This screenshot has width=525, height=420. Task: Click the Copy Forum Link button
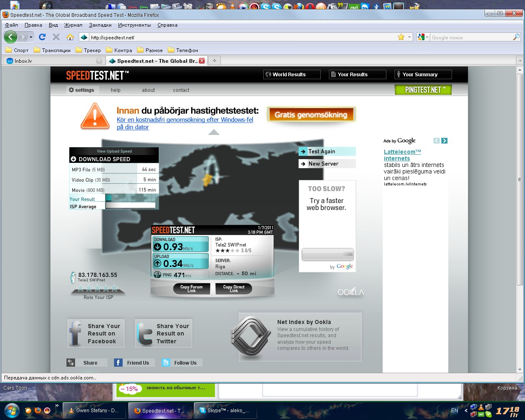tap(192, 289)
